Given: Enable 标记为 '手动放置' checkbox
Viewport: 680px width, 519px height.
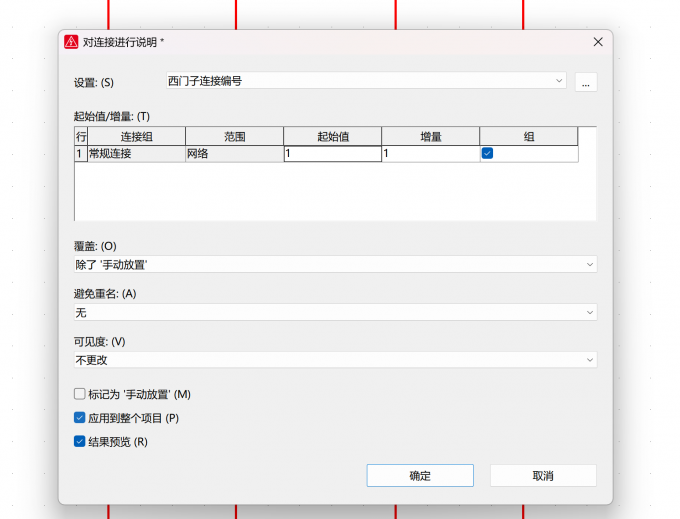Looking at the screenshot, I should [x=79, y=394].
